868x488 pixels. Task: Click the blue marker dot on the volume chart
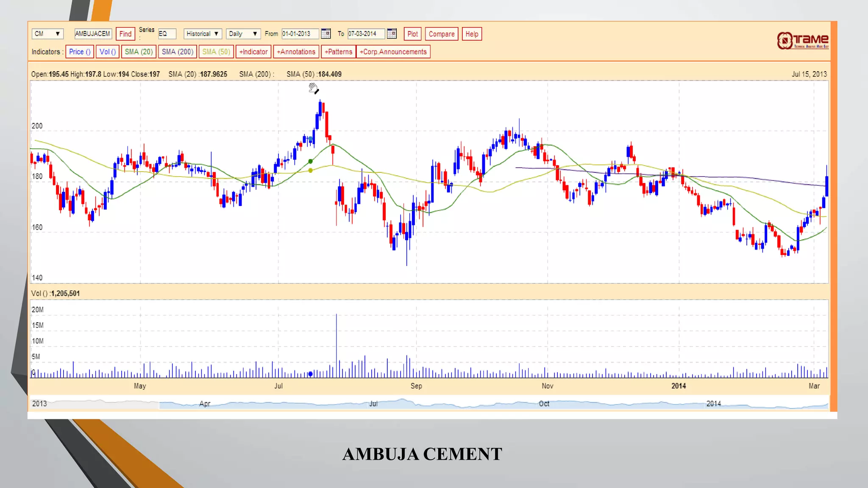pos(310,374)
